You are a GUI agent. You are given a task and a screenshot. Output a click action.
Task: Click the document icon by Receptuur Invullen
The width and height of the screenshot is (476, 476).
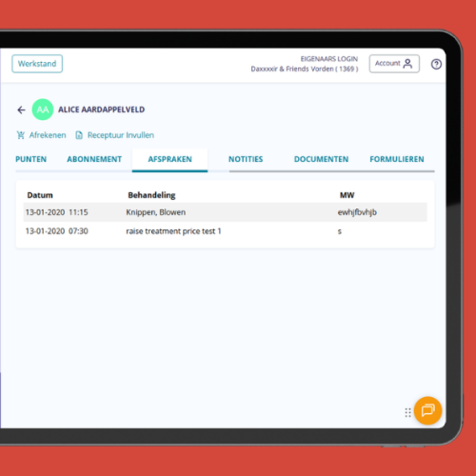point(79,135)
